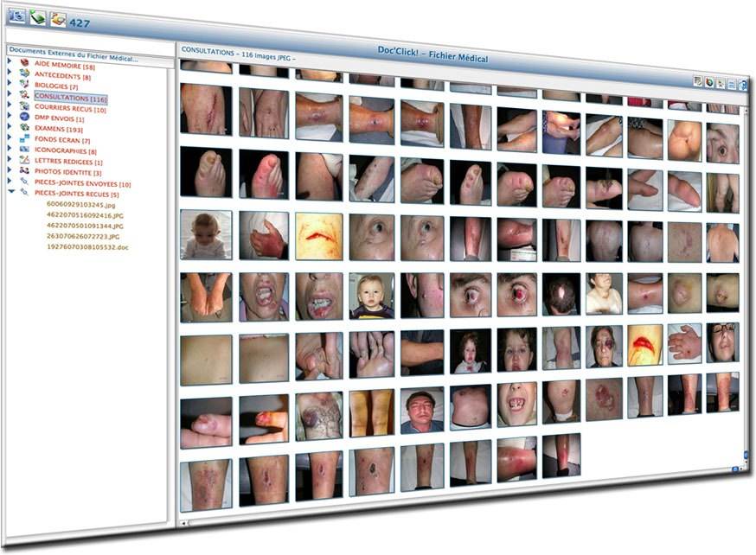Click the ICONOGRAPHIES row icon
The height and width of the screenshot is (555, 756).
coord(24,149)
